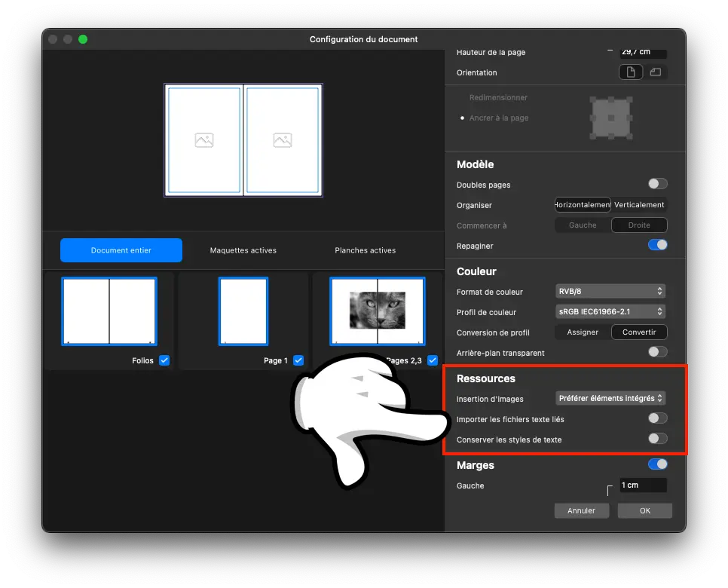Select the cat image spread thumbnail

click(x=378, y=311)
